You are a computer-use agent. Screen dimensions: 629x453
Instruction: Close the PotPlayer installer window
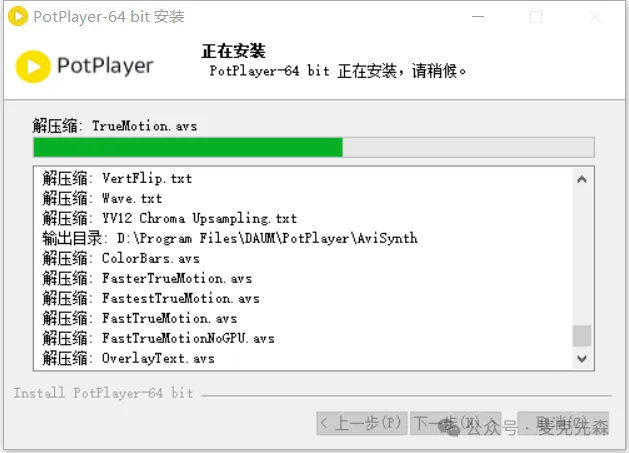tap(595, 17)
